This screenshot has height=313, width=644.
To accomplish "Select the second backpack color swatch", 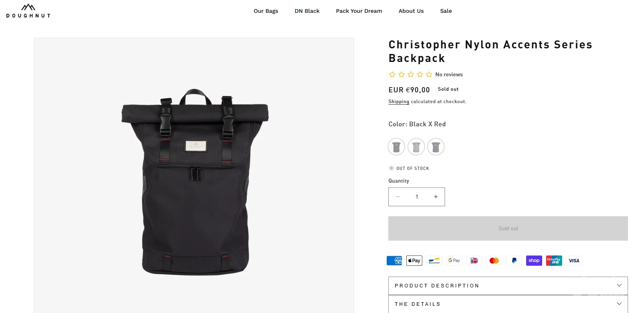I will click(416, 147).
